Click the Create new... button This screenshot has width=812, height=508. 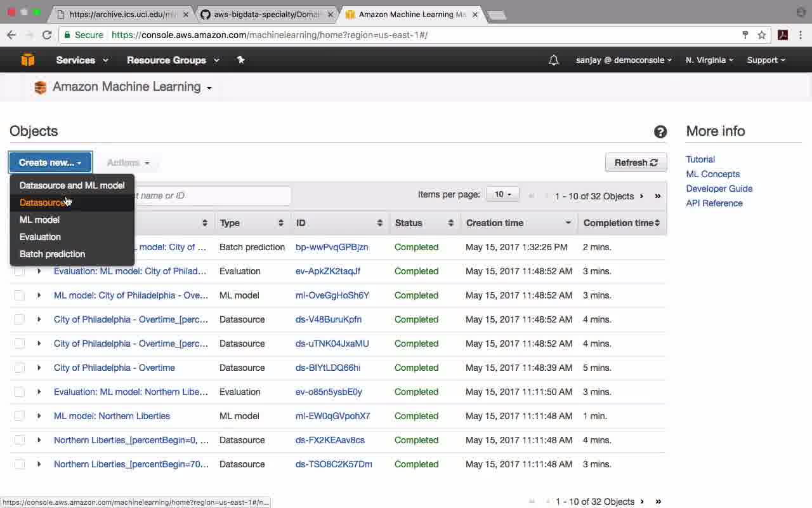pyautogui.click(x=50, y=163)
